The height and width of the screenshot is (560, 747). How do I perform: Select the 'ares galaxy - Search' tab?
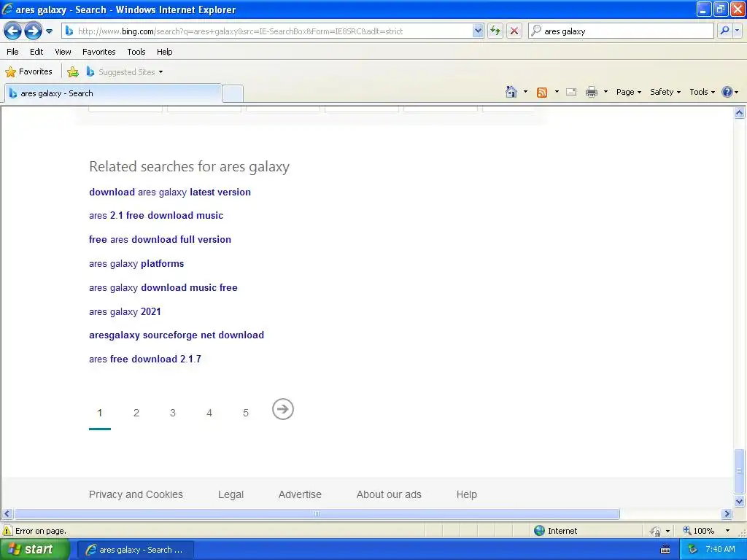point(113,93)
